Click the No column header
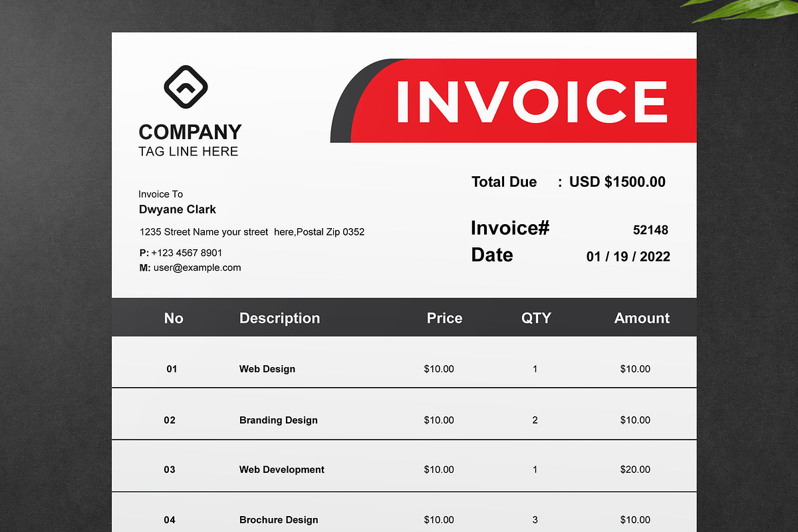This screenshot has width=798, height=532. pos(174,318)
